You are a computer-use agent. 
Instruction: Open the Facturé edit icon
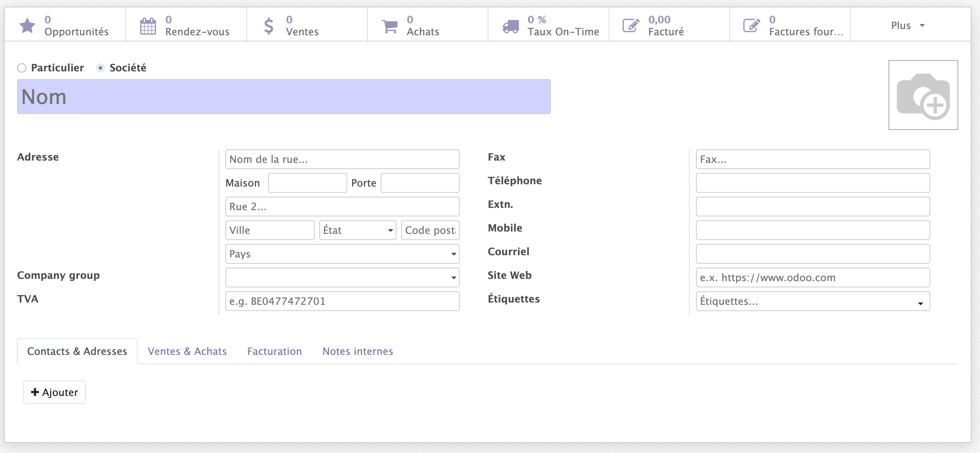631,26
